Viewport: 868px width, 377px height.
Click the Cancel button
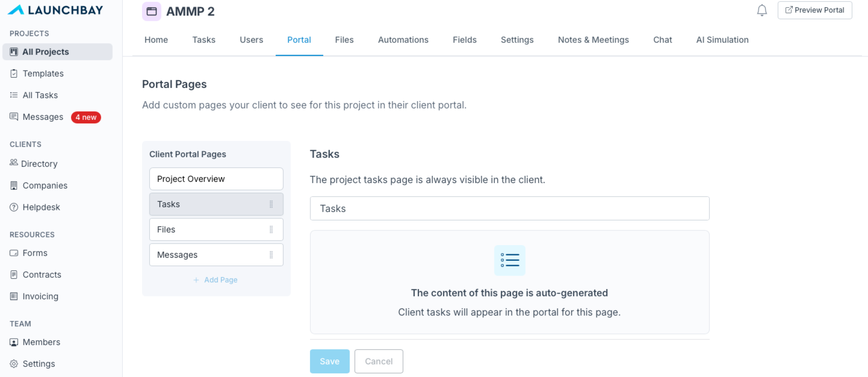coord(378,361)
